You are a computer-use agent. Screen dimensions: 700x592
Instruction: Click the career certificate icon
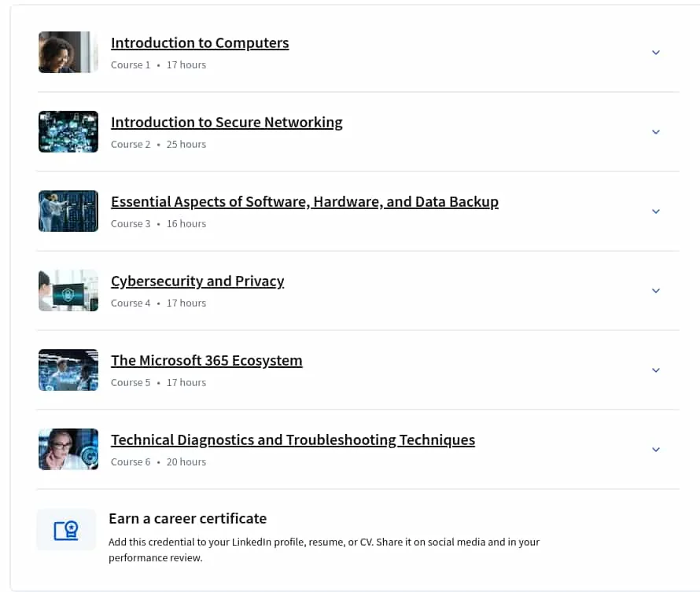tap(66, 530)
